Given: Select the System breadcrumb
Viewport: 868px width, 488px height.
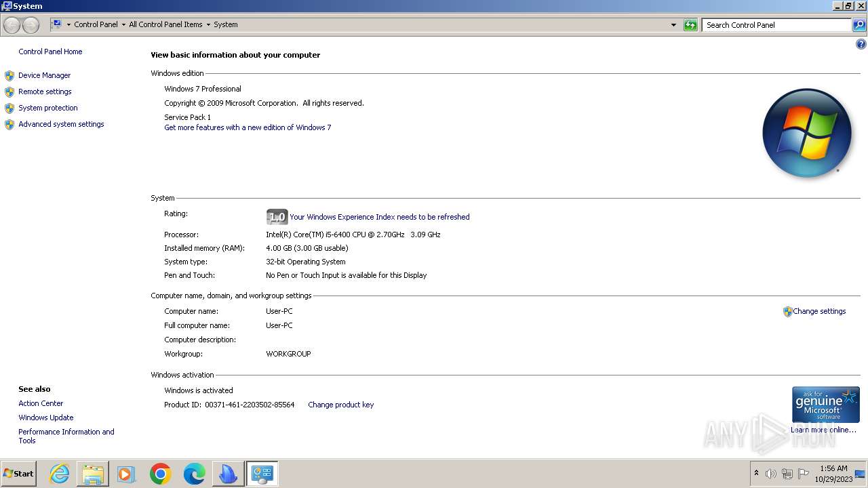Looking at the screenshot, I should [226, 24].
